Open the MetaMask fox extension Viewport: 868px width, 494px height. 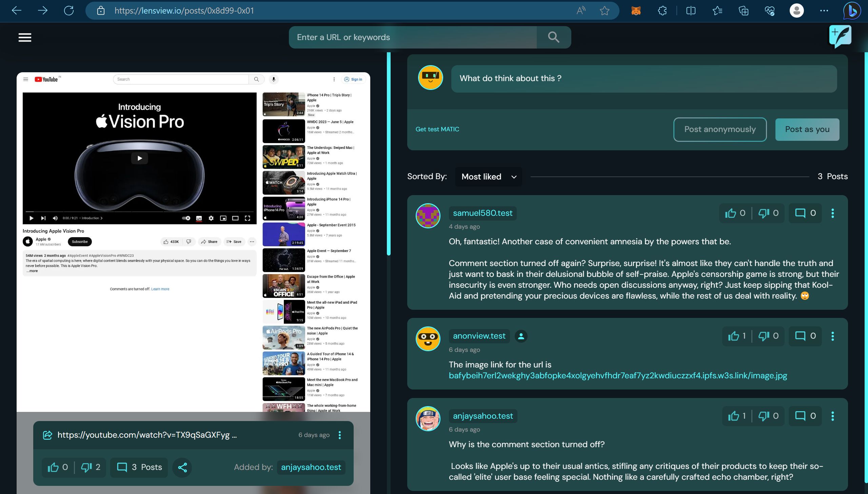pyautogui.click(x=636, y=11)
